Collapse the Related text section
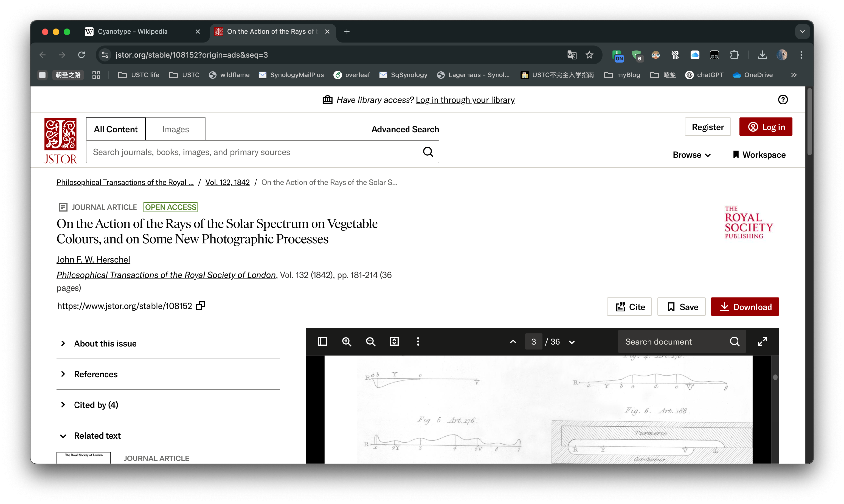The image size is (844, 504). 168,436
